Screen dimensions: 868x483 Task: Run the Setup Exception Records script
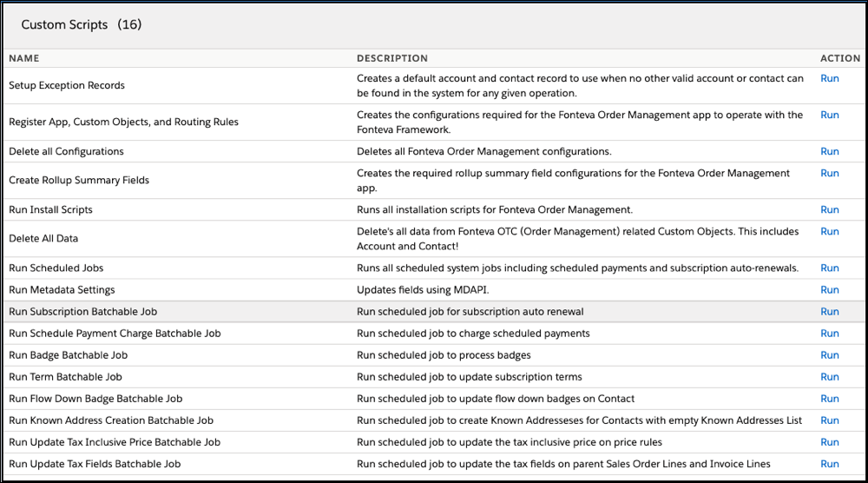pos(829,78)
